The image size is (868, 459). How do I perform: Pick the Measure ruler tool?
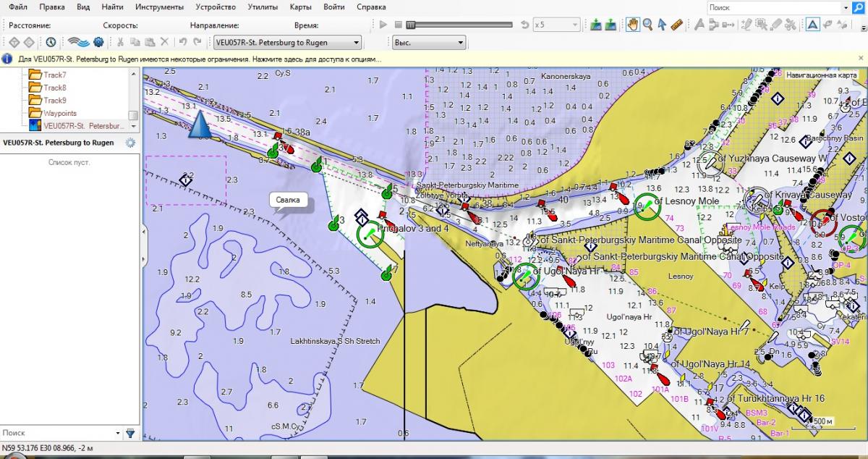tap(677, 25)
